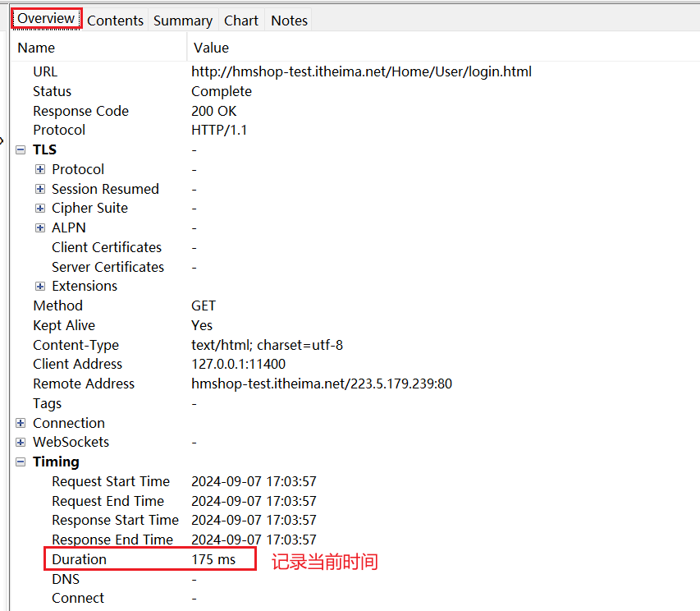
Task: Switch to the Chart tab
Action: pyautogui.click(x=241, y=21)
